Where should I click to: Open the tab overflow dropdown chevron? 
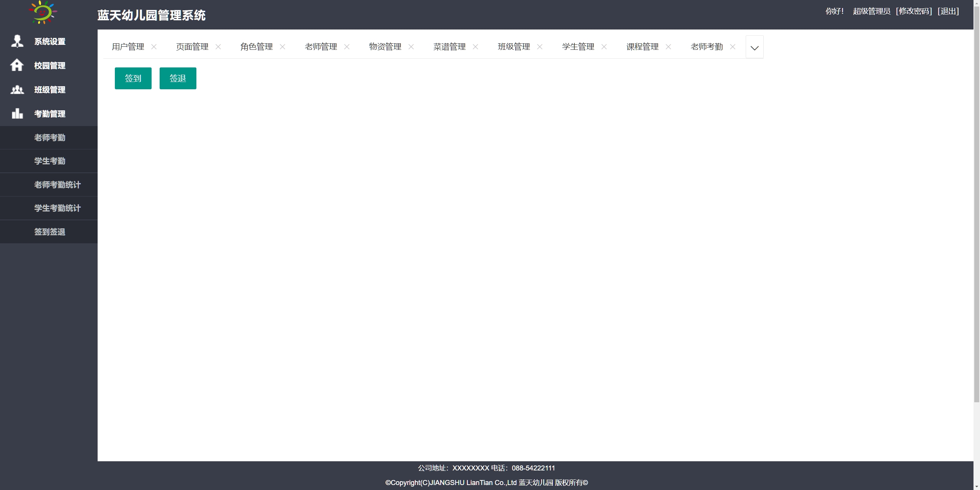pos(755,47)
